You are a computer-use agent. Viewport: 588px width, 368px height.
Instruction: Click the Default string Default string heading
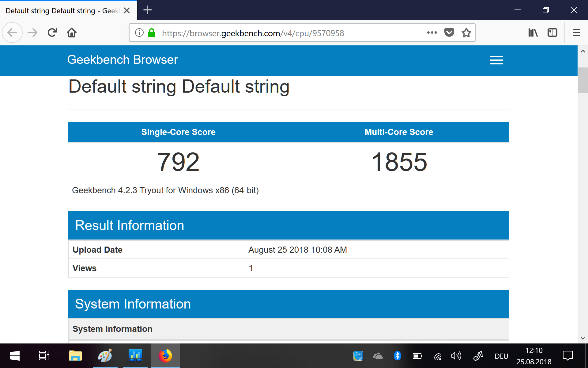179,87
